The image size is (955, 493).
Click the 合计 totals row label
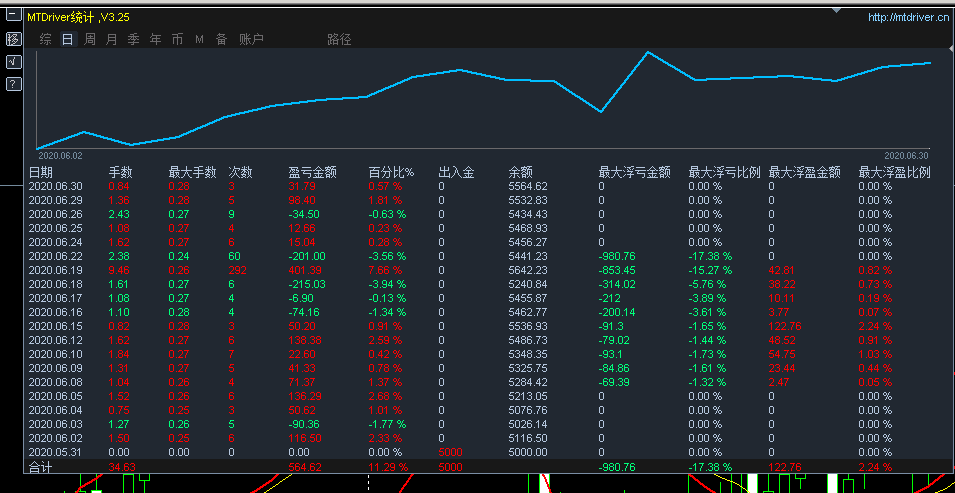click(x=41, y=467)
